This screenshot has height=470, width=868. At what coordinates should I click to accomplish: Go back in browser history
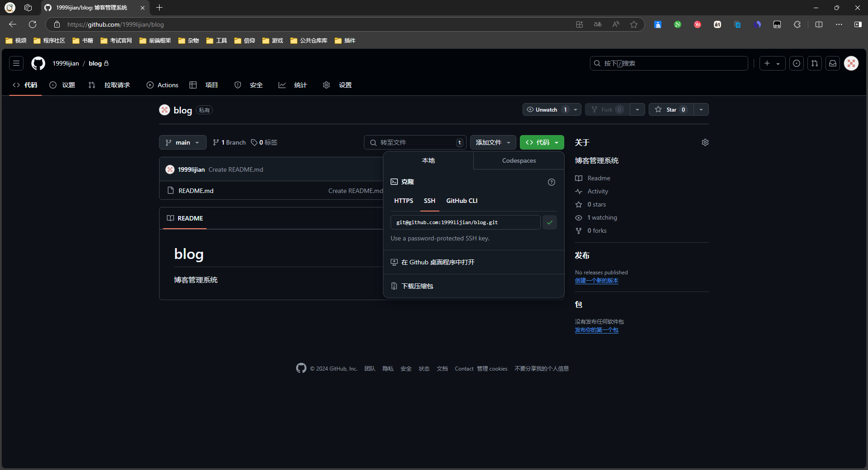tap(13, 24)
